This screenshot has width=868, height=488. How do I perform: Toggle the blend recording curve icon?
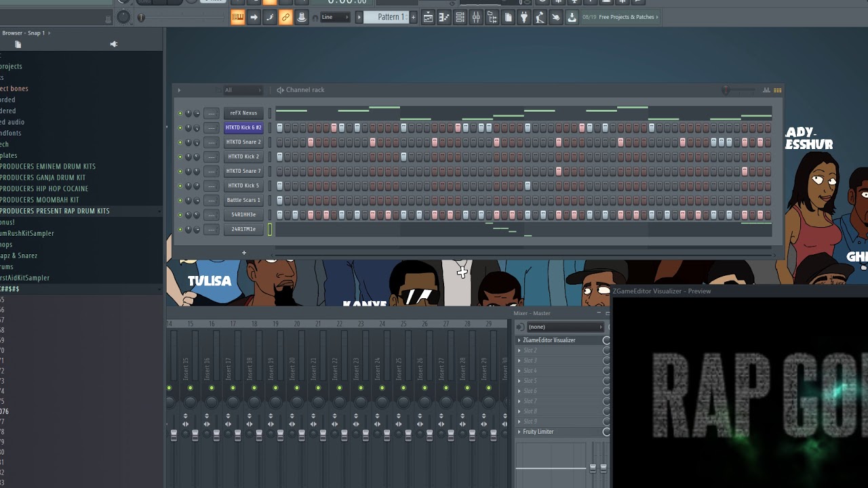click(x=270, y=17)
